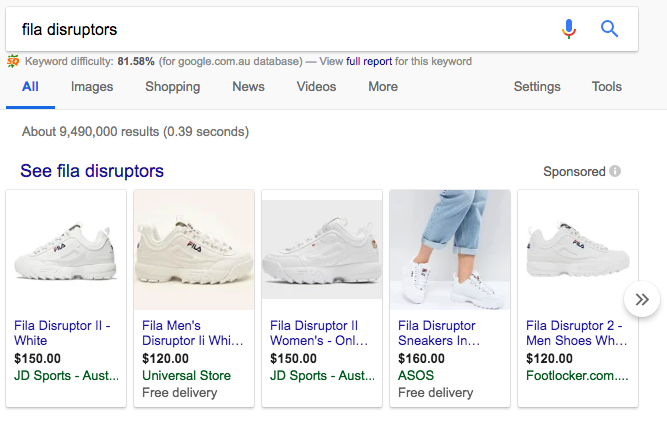This screenshot has width=667, height=422.
Task: Click the blue magnifier search icon
Action: coord(609,29)
